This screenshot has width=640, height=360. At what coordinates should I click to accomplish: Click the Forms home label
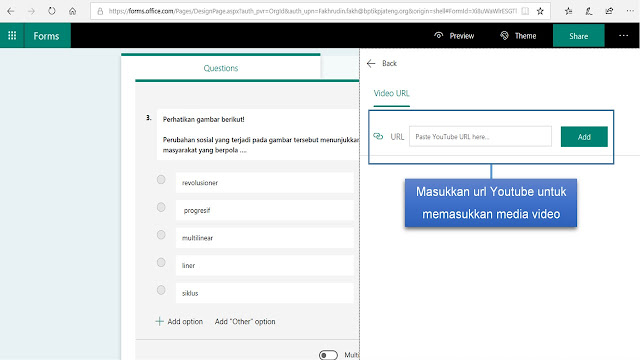coord(47,36)
